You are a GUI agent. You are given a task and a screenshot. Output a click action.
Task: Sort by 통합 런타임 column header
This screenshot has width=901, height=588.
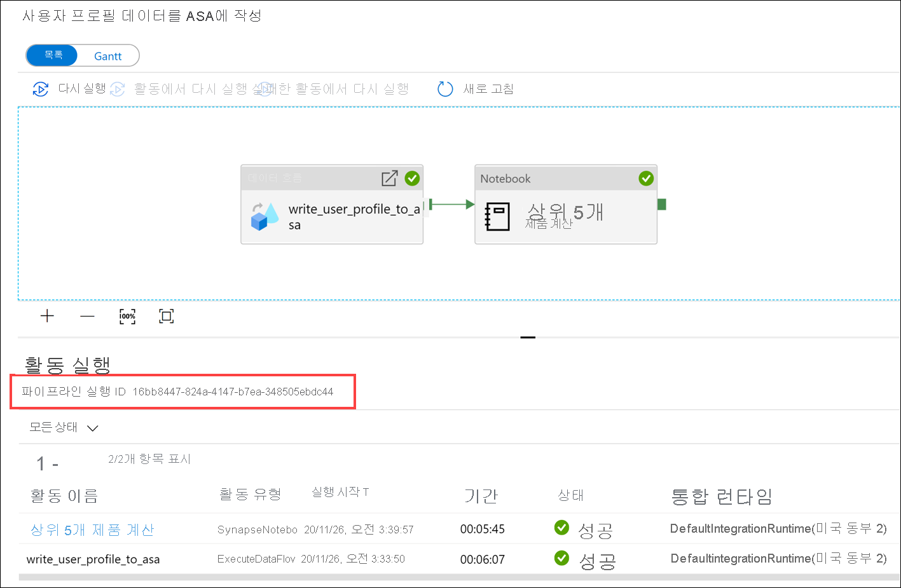coord(722,496)
